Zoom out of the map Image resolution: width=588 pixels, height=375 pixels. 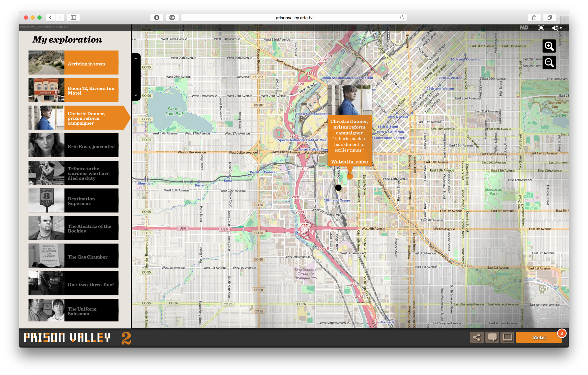click(x=549, y=63)
